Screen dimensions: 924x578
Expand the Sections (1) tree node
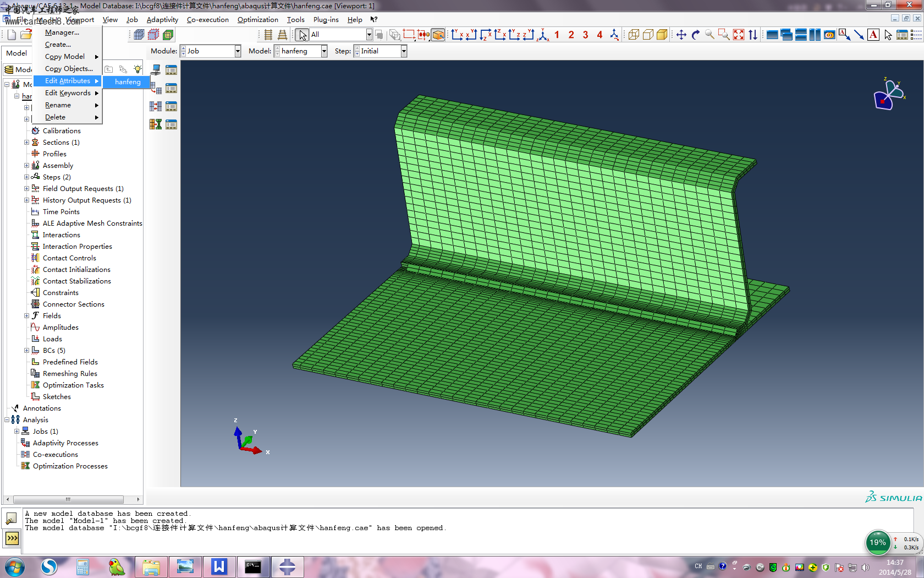point(26,142)
